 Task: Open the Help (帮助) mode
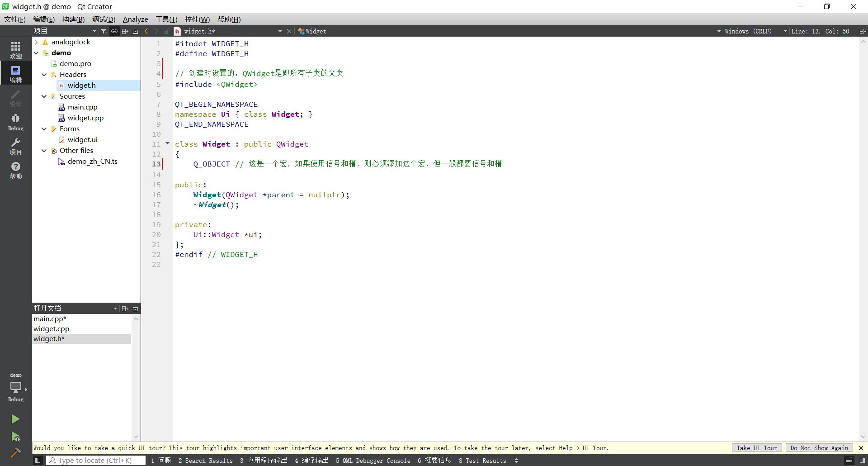pyautogui.click(x=16, y=170)
